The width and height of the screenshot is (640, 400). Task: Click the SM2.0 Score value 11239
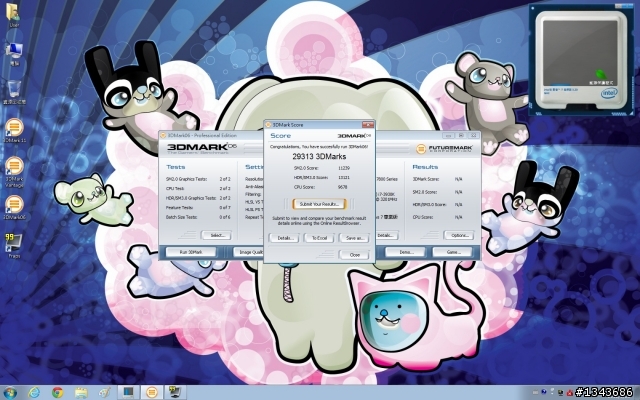(x=344, y=168)
